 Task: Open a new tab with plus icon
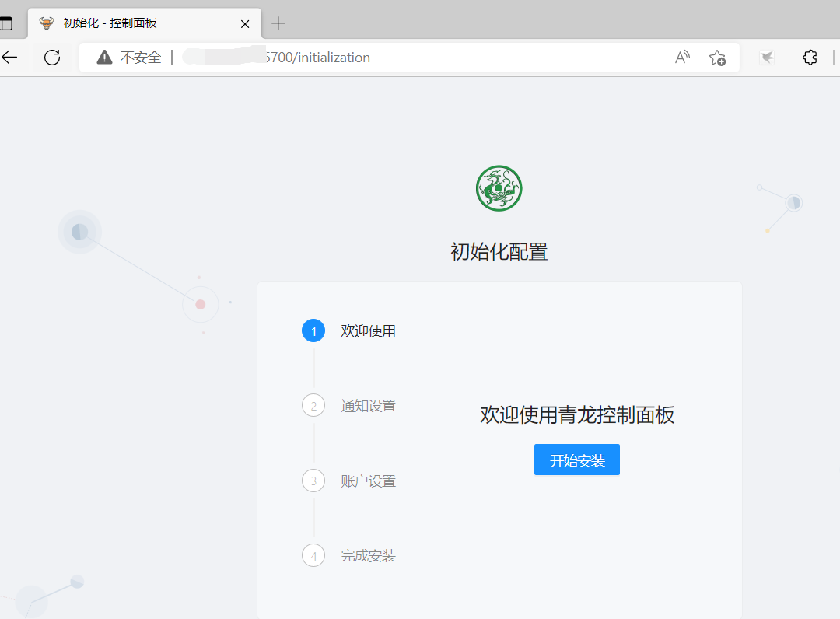[x=278, y=23]
